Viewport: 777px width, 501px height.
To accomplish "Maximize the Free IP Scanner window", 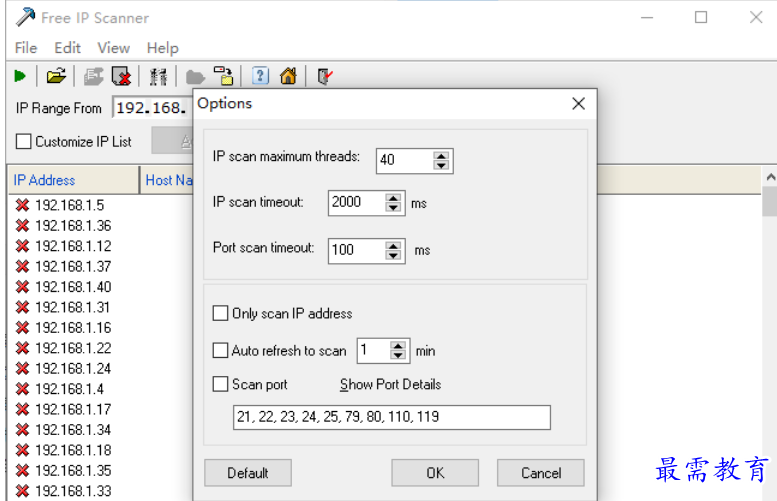I will point(701,17).
